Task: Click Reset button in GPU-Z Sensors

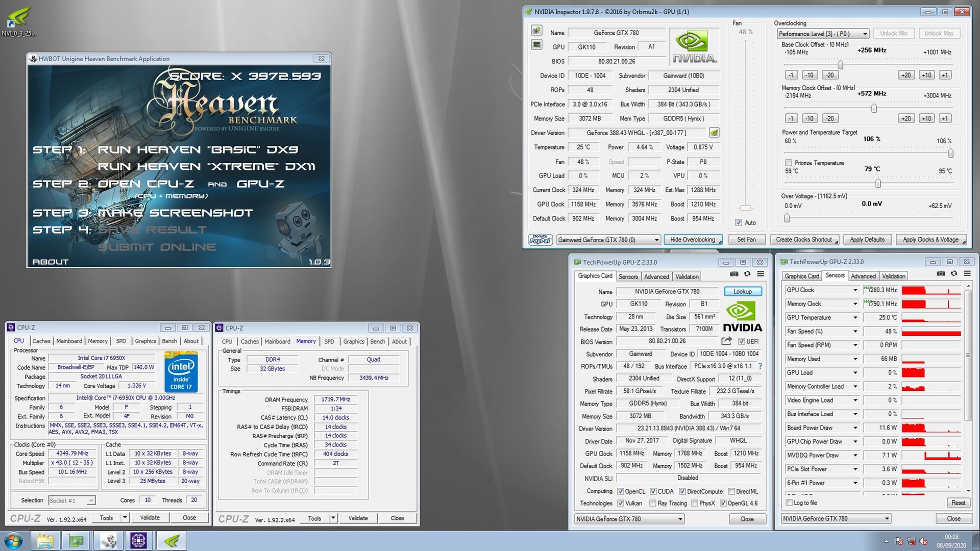Action: pos(958,503)
